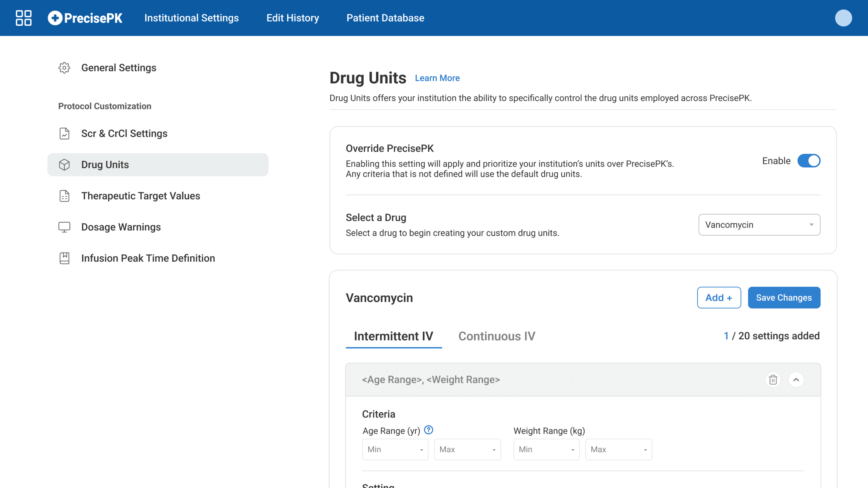Image resolution: width=868 pixels, height=488 pixels.
Task: Open Edit History in top navigation
Action: tap(292, 18)
